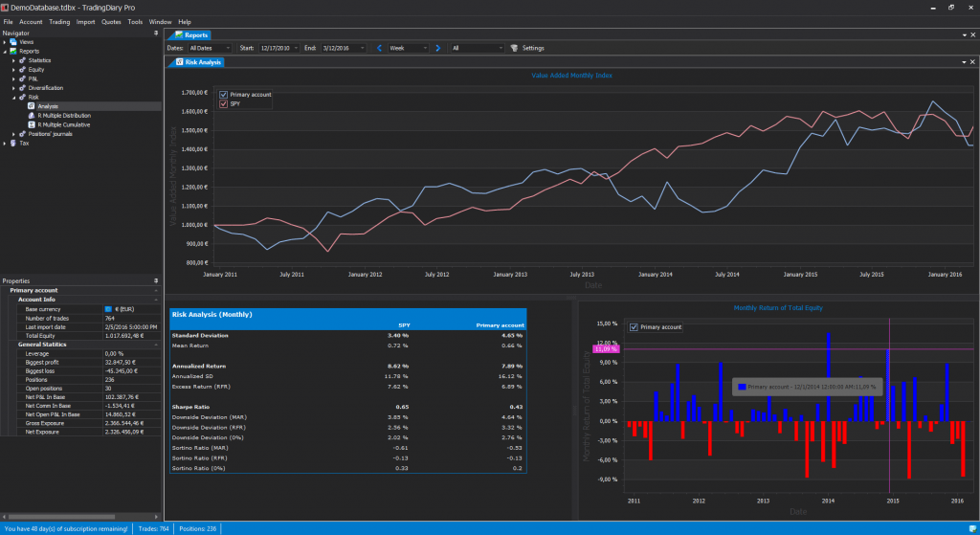This screenshot has height=535, width=980.
Task: Click the Positions: 236 status entry
Action: tap(197, 528)
